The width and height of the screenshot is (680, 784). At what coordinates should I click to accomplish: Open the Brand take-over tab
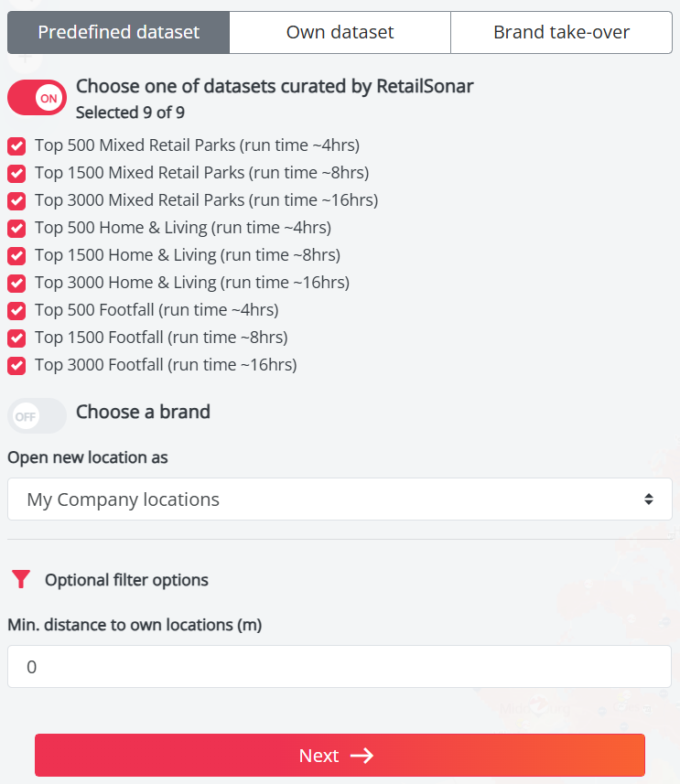tap(561, 33)
